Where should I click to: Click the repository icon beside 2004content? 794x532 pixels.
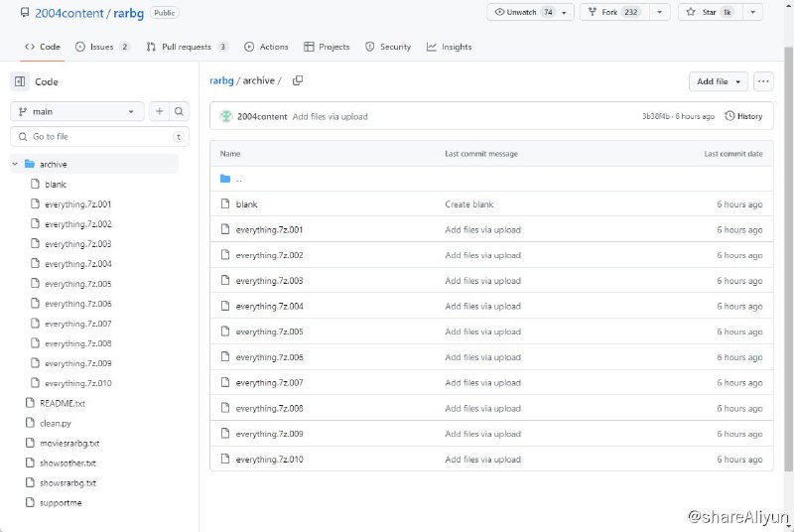[x=24, y=13]
